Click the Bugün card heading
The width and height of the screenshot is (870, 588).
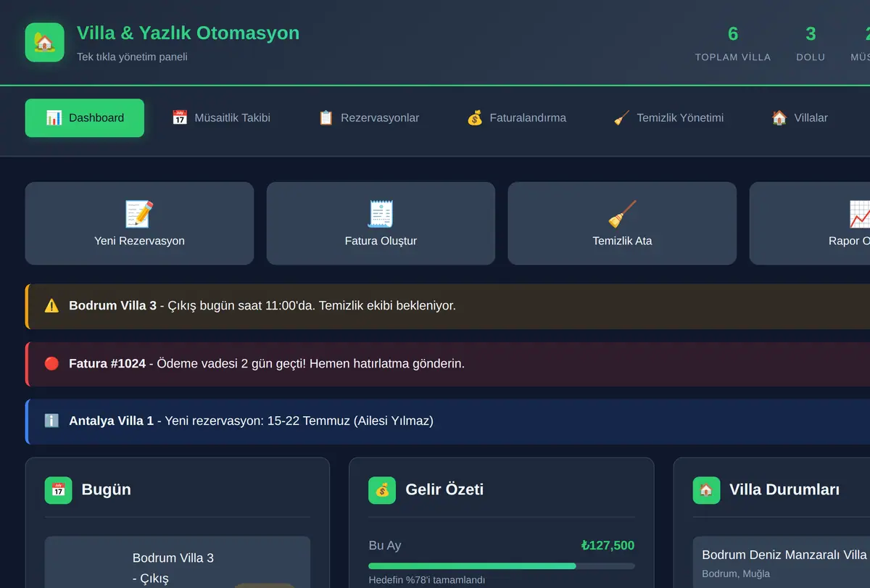tap(107, 489)
